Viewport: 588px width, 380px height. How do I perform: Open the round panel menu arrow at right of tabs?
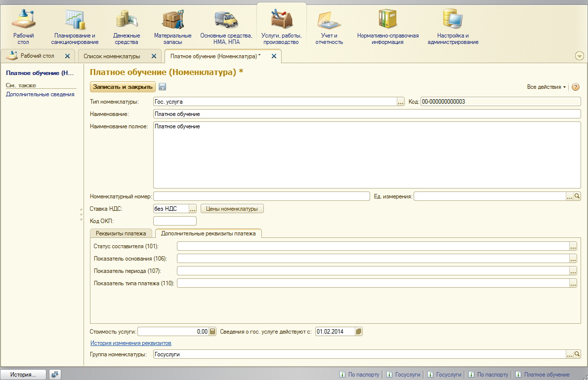[580, 56]
